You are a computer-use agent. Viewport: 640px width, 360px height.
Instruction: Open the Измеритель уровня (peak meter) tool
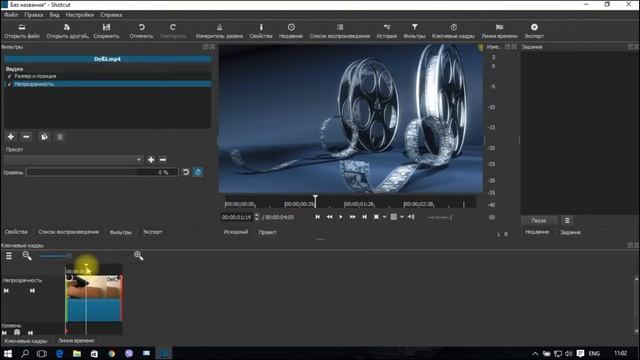point(219,27)
